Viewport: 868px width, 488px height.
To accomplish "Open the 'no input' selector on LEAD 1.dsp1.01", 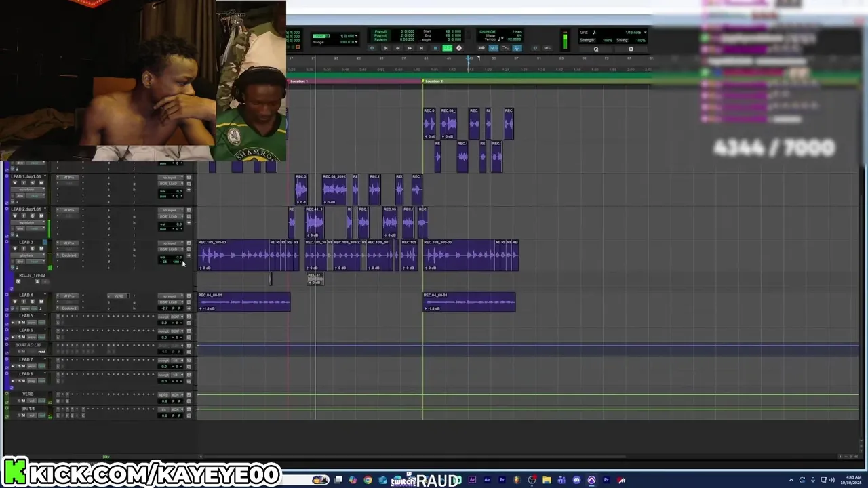I will pos(170,177).
